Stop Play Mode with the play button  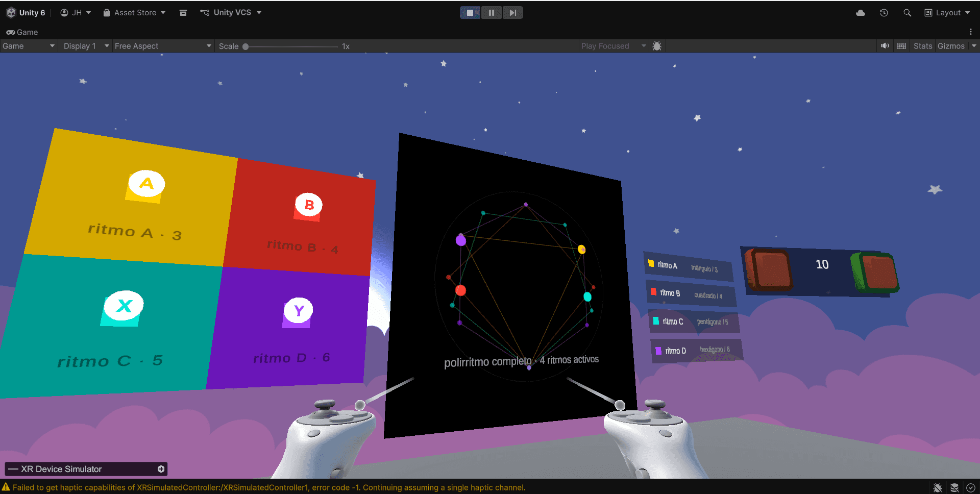coord(470,12)
